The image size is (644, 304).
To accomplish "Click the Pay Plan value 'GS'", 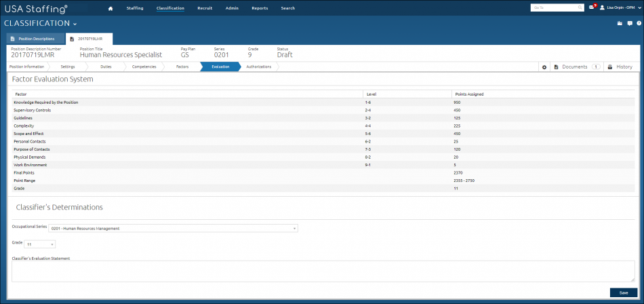I will click(186, 55).
